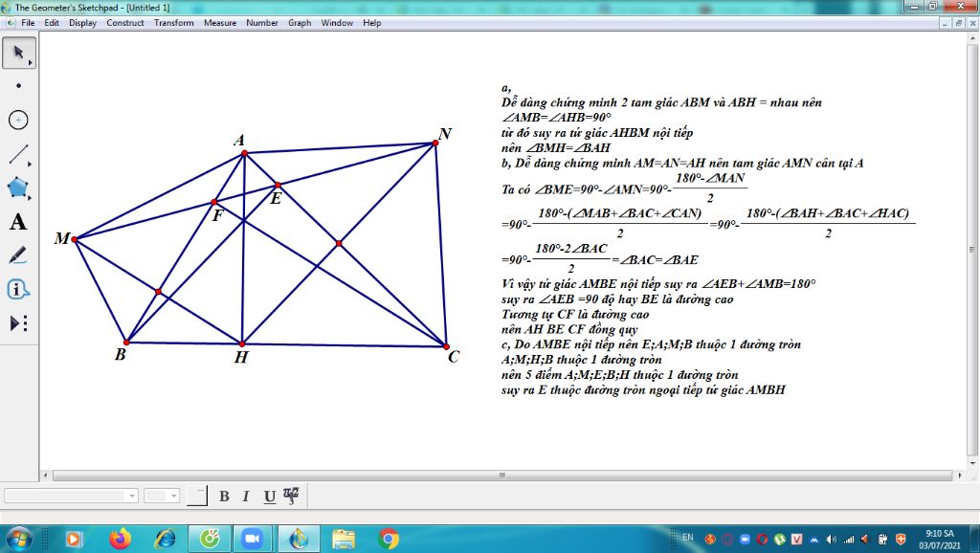Select the Text tool labeled A

pos(19,222)
